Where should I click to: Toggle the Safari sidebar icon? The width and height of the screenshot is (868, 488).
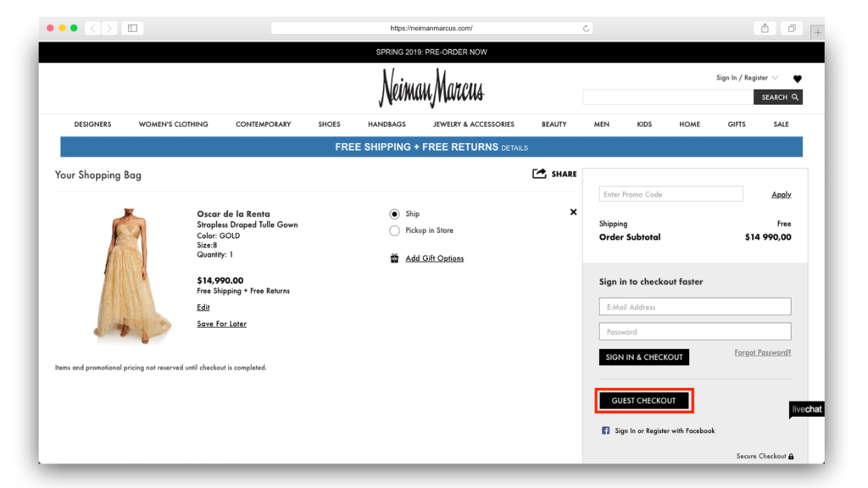coord(133,28)
